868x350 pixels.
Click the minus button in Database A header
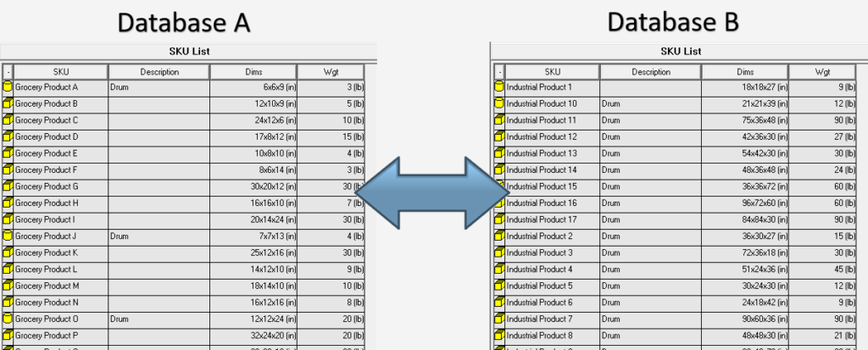(8, 72)
